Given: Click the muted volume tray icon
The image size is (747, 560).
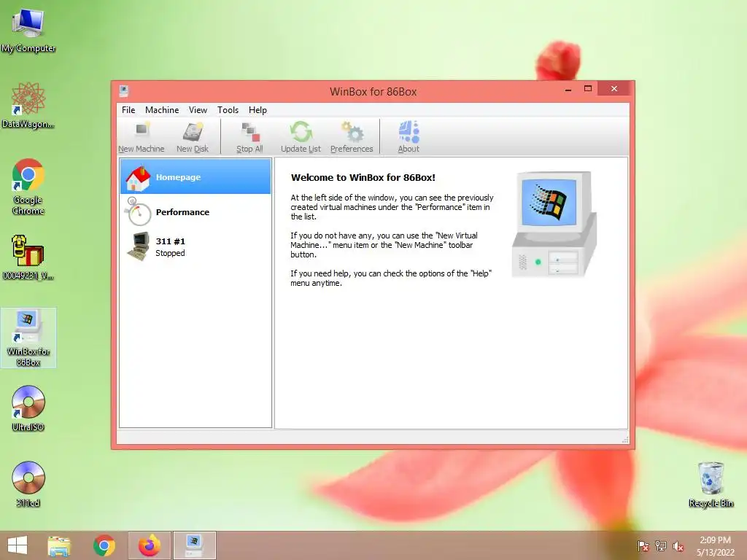Looking at the screenshot, I should [x=678, y=546].
